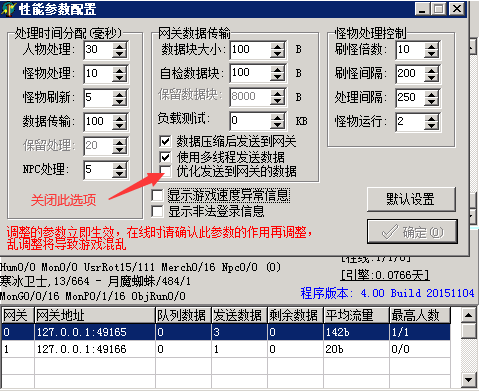Viewport: 479px width, 391px height.
Task: Select gateway row 127.0.0.1:49166
Action: point(226,349)
